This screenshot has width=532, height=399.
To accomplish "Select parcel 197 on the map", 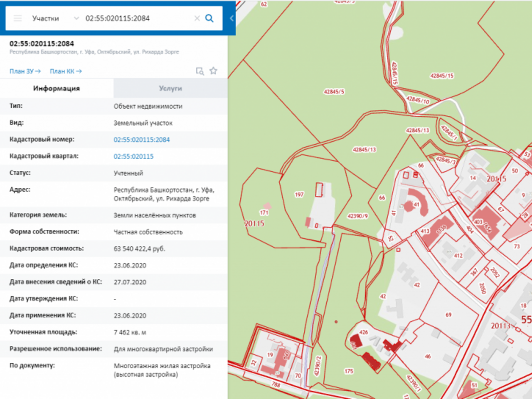I will 299,195.
